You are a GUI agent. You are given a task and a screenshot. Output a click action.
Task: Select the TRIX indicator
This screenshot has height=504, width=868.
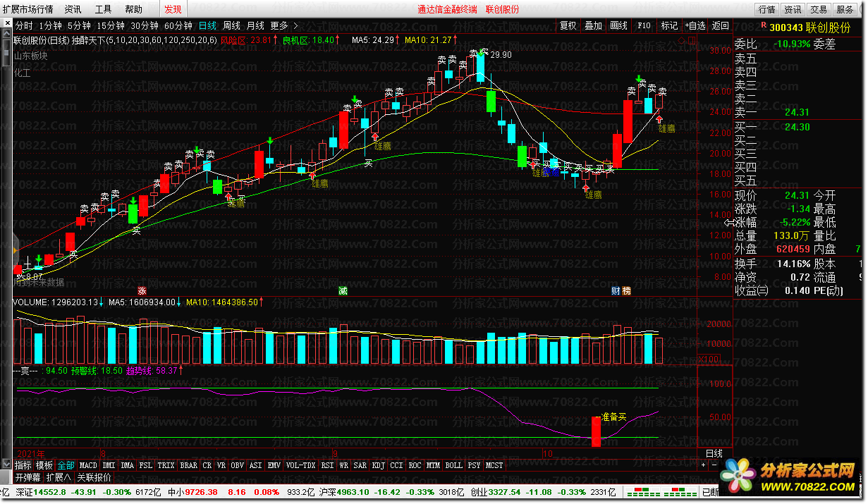pos(166,465)
